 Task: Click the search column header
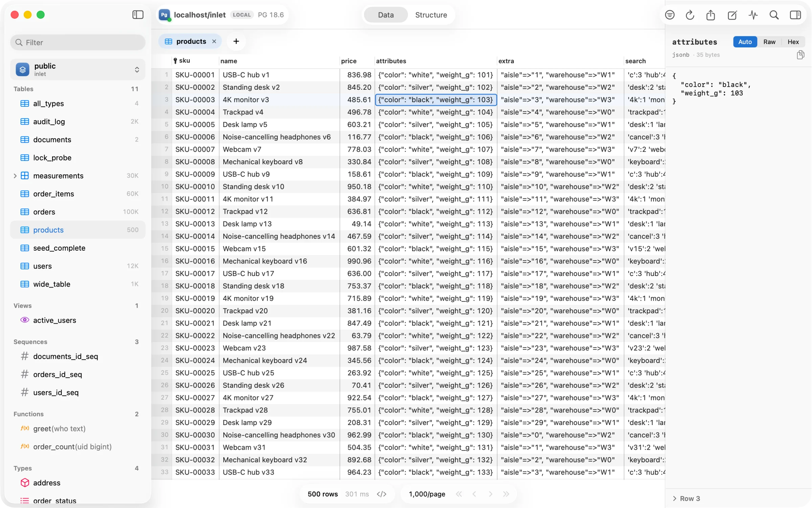645,61
